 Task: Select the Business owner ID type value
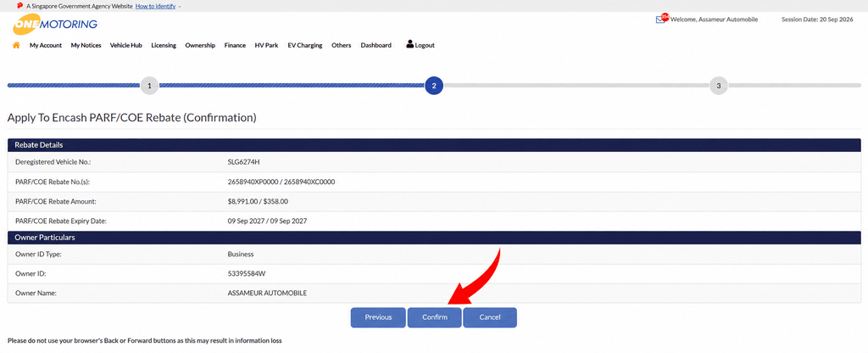tap(241, 255)
